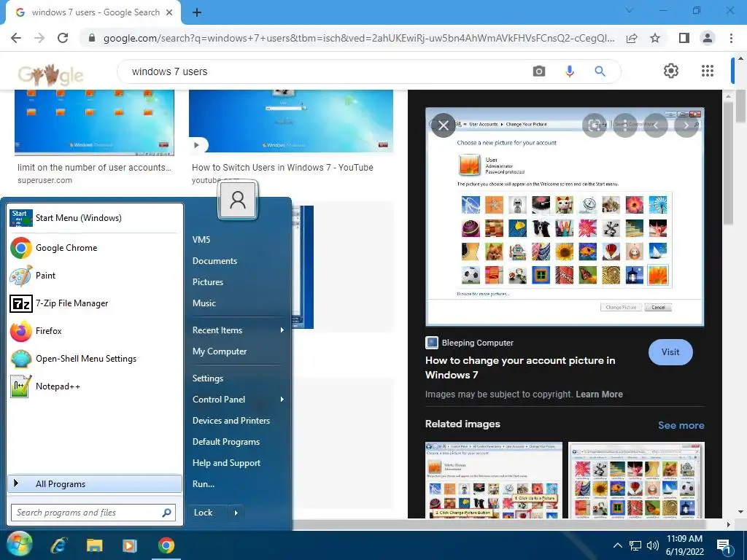
Task: Toggle Chrome side panel
Action: (684, 38)
